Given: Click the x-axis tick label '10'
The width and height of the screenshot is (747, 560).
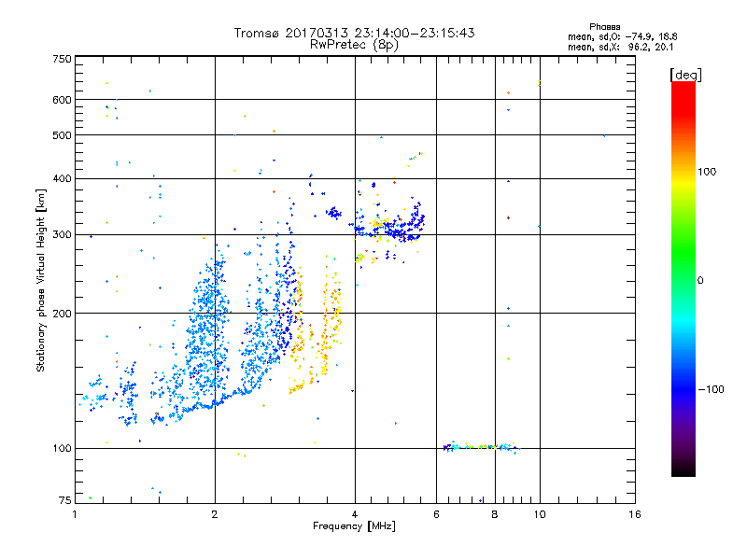Looking at the screenshot, I should (540, 514).
